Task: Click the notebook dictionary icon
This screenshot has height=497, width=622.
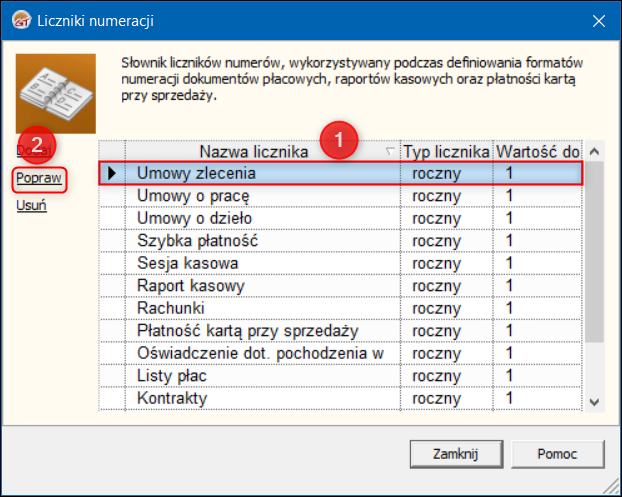Action: coord(57,94)
